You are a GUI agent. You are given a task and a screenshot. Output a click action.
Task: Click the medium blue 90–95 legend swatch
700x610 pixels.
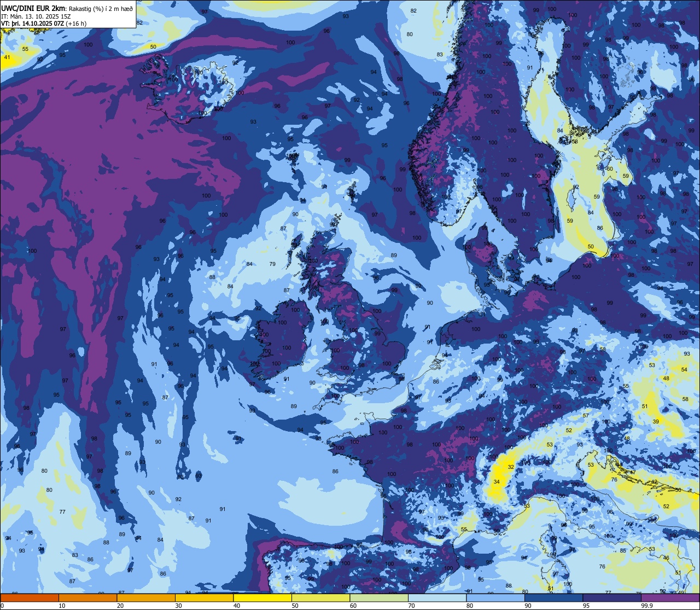click(x=553, y=597)
